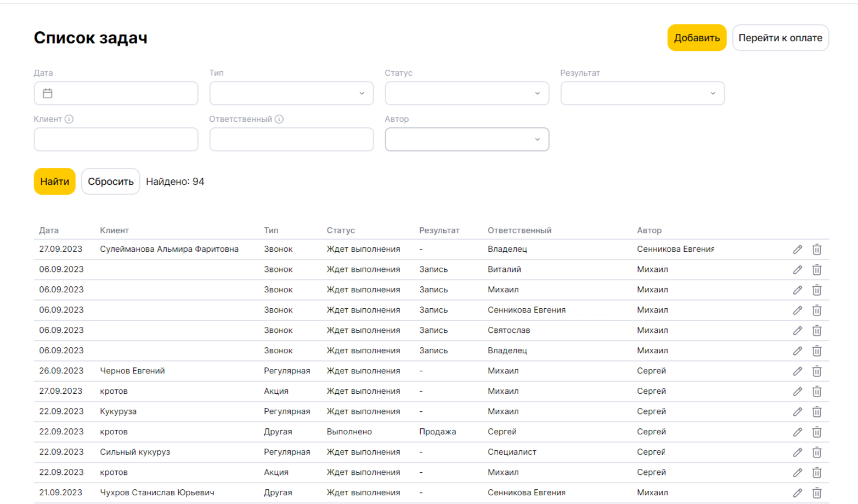Reset filters with Сбросить button
This screenshot has width=858, height=504.
coord(110,182)
